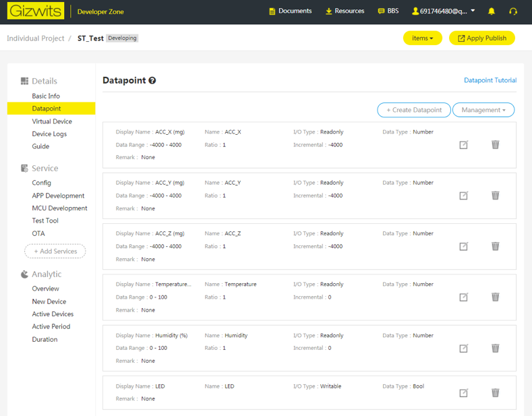This screenshot has width=532, height=416.
Task: Delete the ACC_Y datapoint via trash icon
Action: (495, 196)
